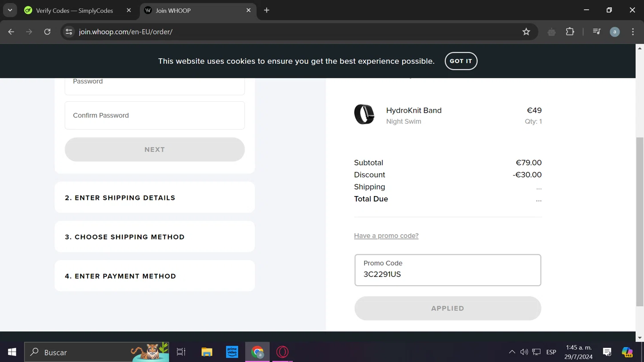This screenshot has height=362, width=644.
Task: Go back to the previous page
Action: tap(11, 32)
